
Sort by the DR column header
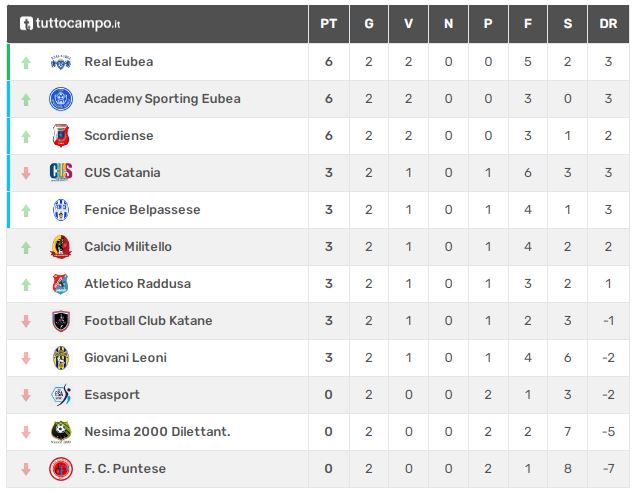point(608,23)
